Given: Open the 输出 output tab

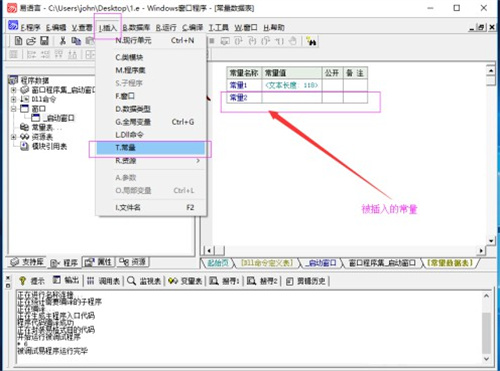Looking at the screenshot, I should click(x=66, y=281).
